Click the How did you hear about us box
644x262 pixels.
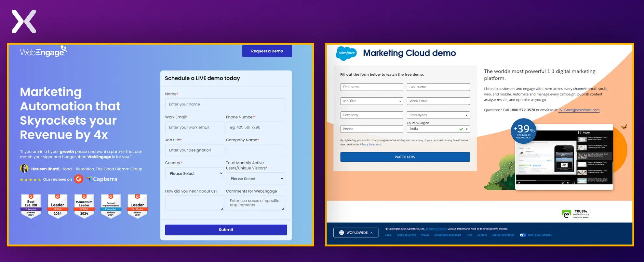195,203
